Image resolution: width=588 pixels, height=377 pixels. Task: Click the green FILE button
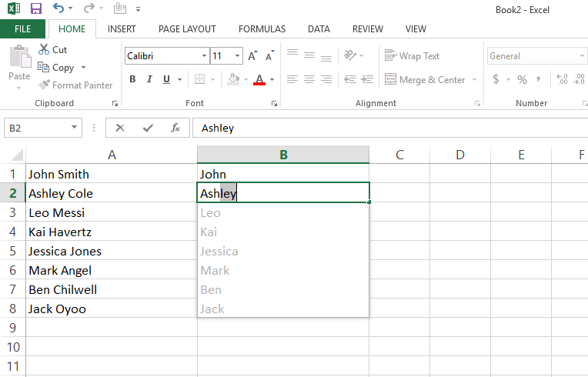coord(22,29)
